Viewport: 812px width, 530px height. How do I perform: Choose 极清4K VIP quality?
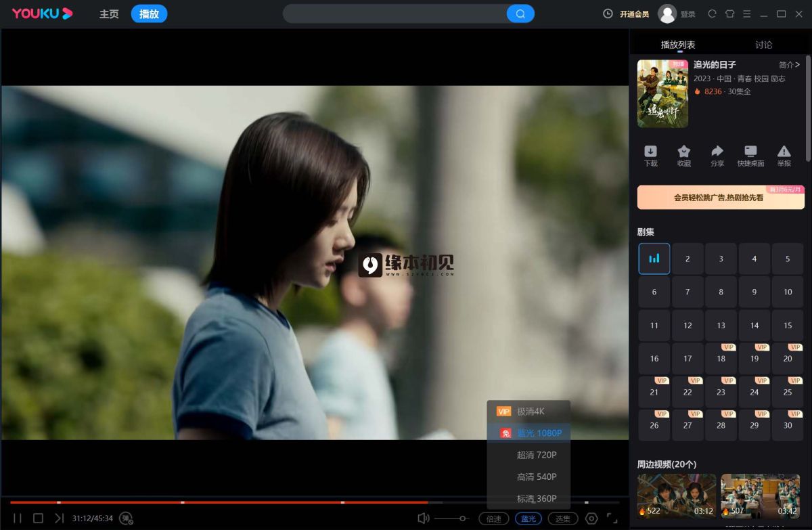[528, 412]
